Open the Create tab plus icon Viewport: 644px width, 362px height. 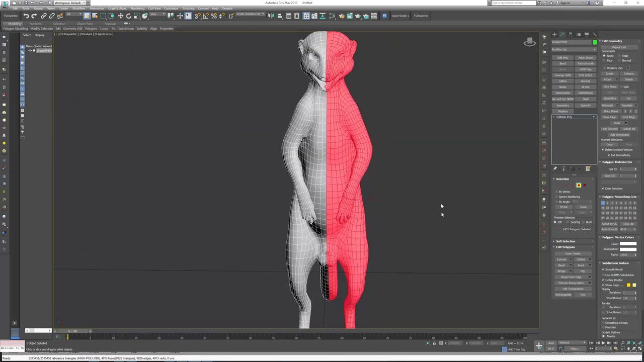[554, 35]
